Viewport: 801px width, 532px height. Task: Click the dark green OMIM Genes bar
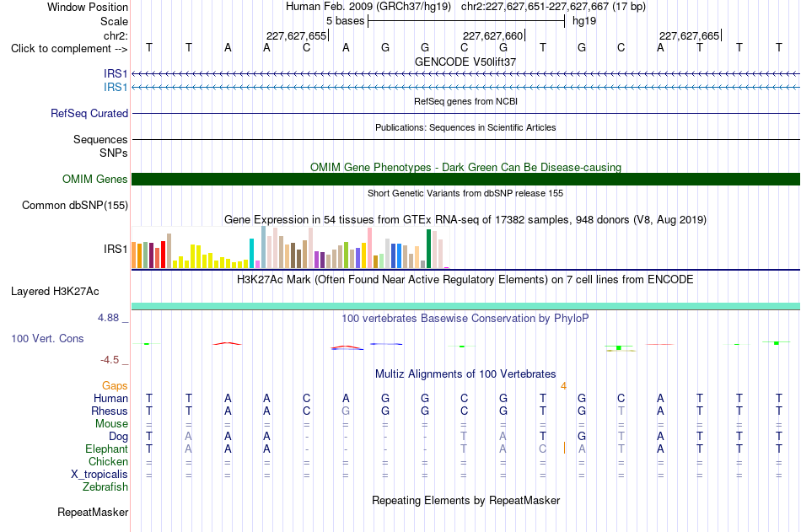click(465, 179)
